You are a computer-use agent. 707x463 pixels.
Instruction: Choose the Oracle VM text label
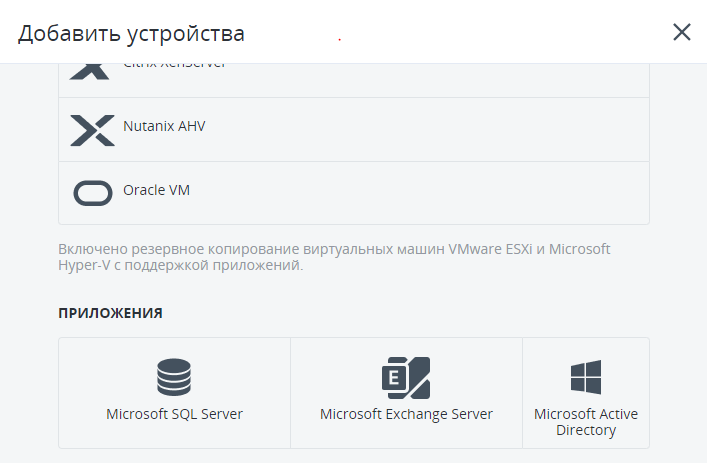[x=156, y=190]
